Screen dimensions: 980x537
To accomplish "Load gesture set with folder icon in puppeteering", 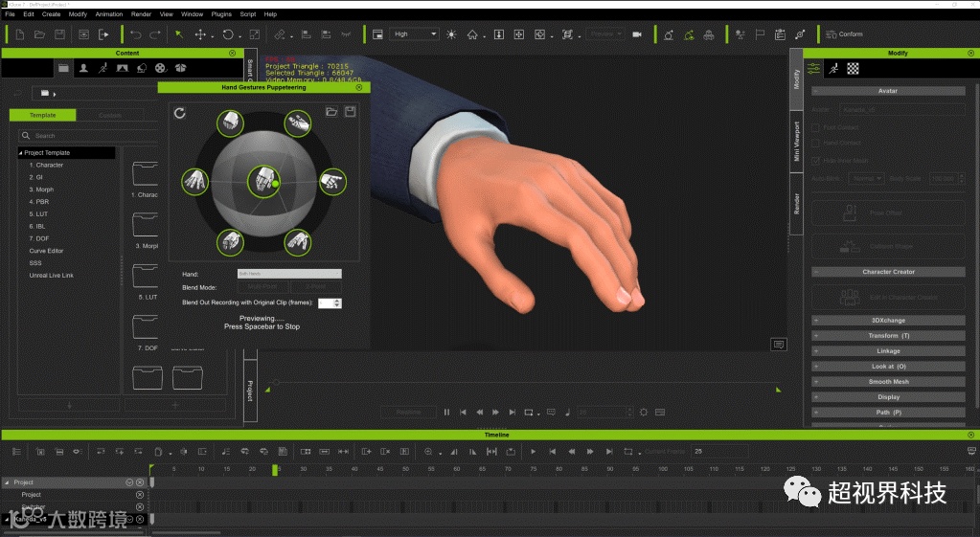I will click(331, 112).
